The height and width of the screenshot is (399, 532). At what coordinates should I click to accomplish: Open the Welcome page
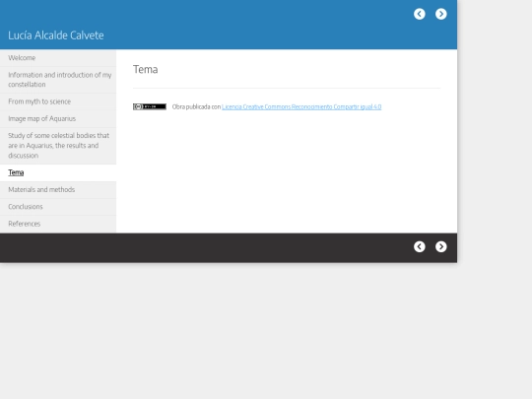click(x=58, y=58)
